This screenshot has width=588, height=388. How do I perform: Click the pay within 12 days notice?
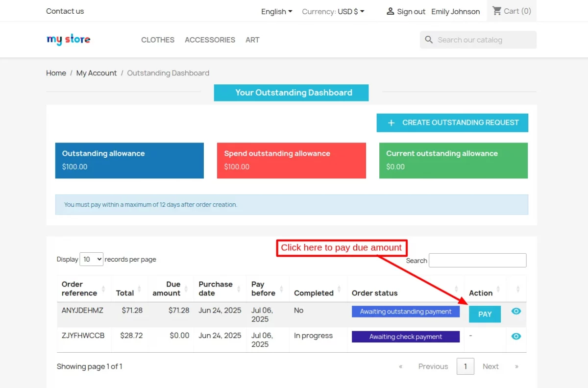coord(292,205)
